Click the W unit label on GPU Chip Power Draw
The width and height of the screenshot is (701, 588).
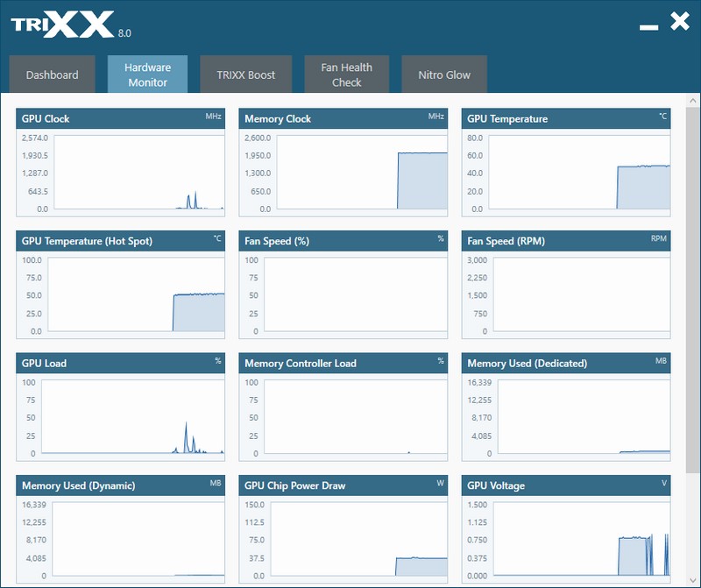pyautogui.click(x=441, y=483)
